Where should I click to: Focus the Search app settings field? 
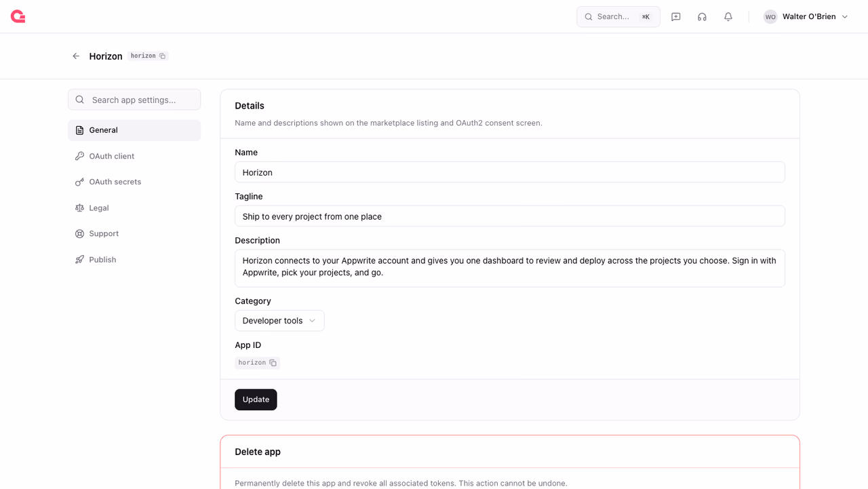pos(134,100)
